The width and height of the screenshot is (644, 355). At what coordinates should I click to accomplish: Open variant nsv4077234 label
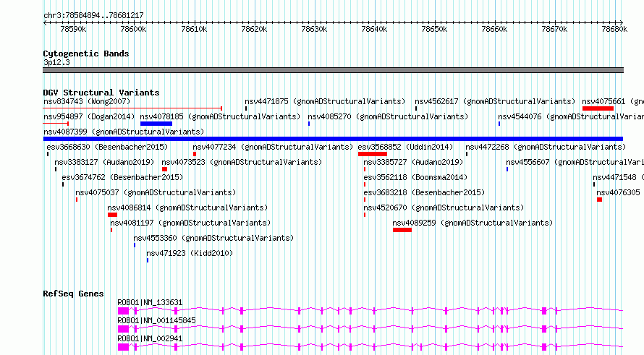273,147
